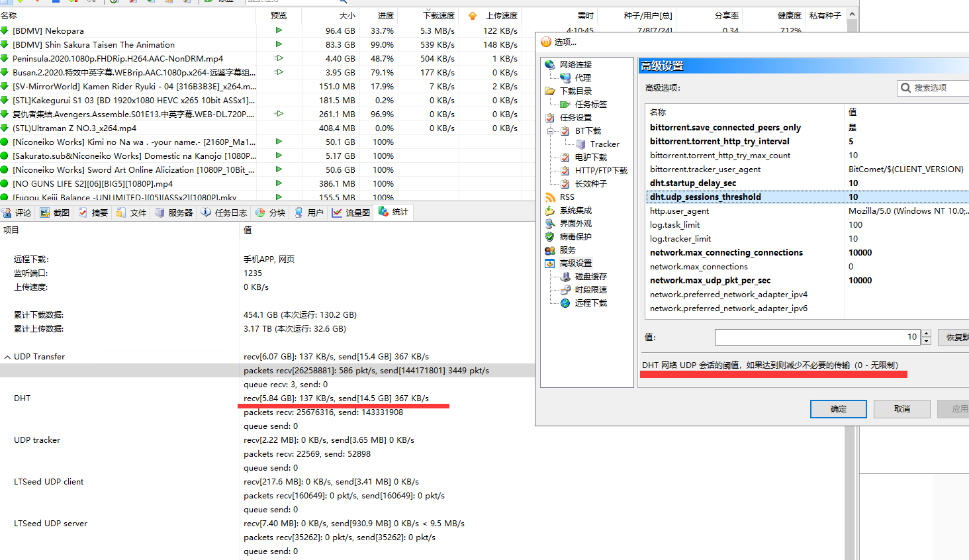Viewport: 969px width, 560px height.
Task: Switch to the 任务日志 task log tab
Action: 224,212
